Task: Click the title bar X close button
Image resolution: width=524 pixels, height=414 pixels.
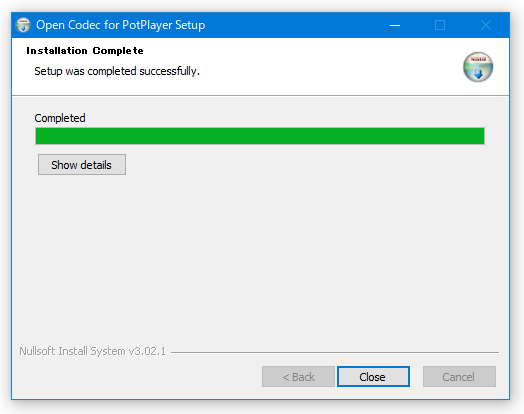Action: [x=486, y=25]
